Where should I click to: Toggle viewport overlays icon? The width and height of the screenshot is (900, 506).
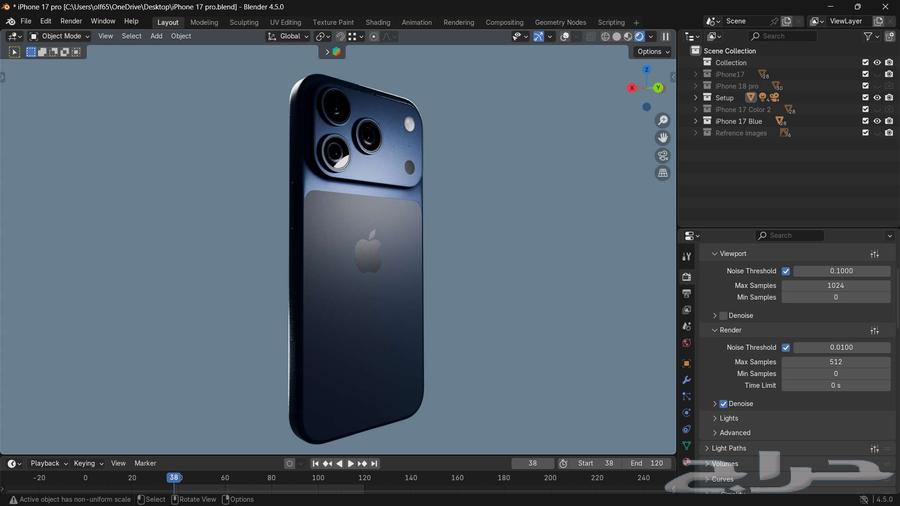point(565,36)
